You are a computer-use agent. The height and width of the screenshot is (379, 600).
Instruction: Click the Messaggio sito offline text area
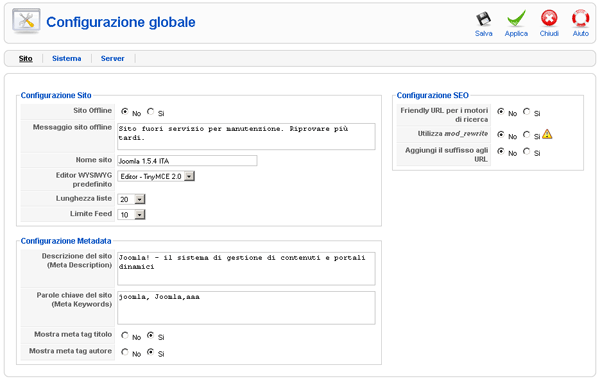point(246,136)
